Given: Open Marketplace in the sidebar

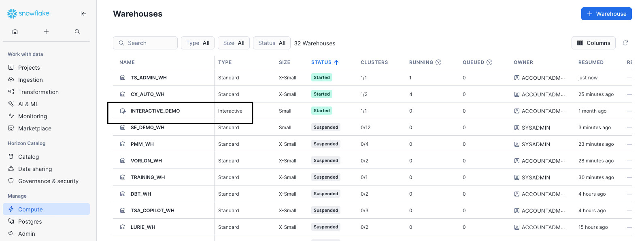Looking at the screenshot, I should (46, 128).
